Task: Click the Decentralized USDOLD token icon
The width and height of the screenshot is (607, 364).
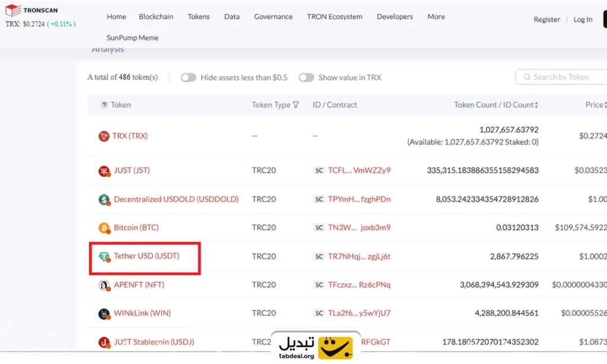Action: click(x=104, y=199)
